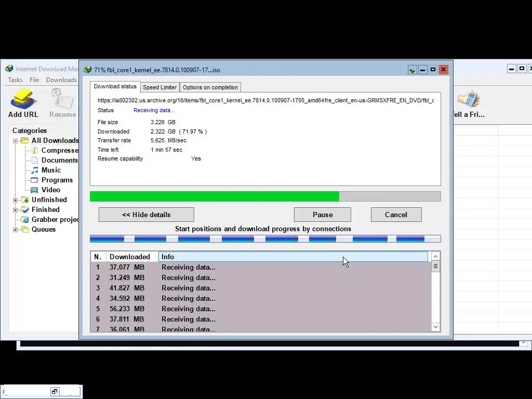The height and width of the screenshot is (399, 532).
Task: Open the File menu in main window
Action: coord(34,79)
